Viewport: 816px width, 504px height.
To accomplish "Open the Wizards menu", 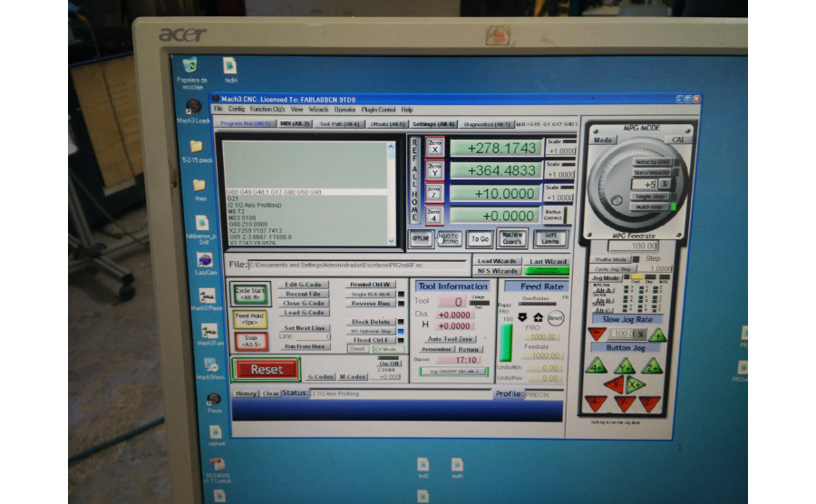I will 318,110.
